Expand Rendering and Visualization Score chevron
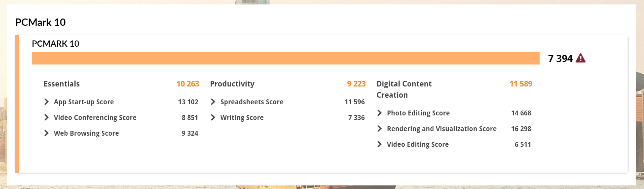644x189 pixels. point(379,128)
